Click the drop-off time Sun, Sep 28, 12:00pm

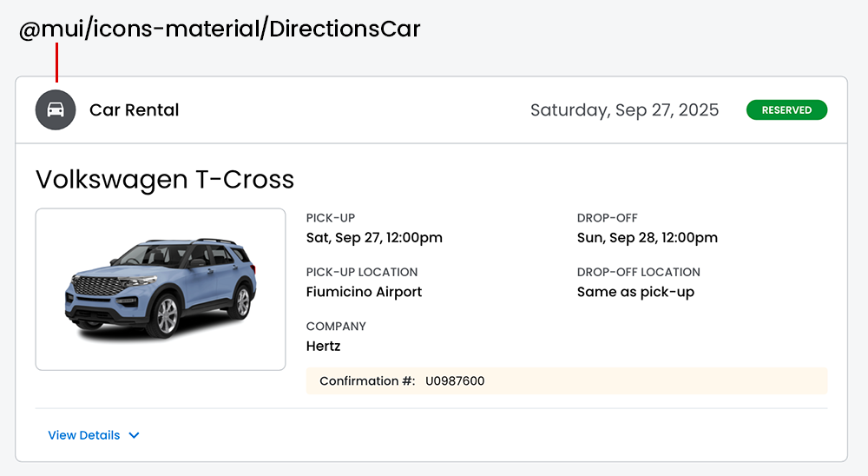(x=648, y=238)
